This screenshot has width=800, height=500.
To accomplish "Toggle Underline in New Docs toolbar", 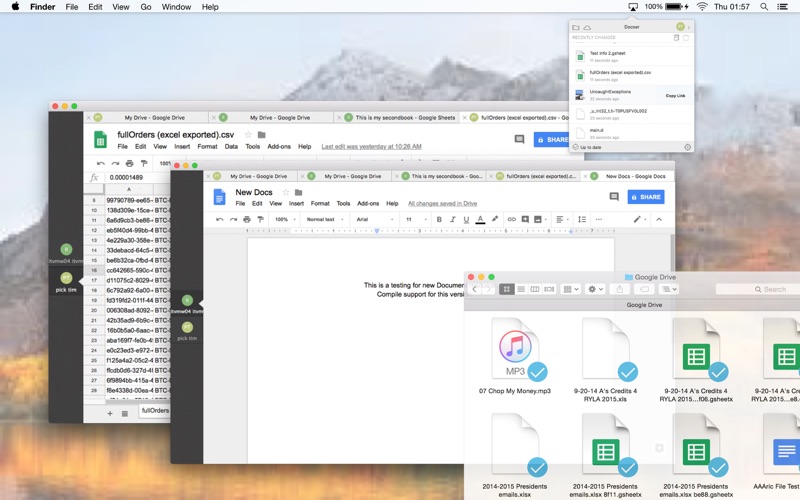I will point(466,219).
